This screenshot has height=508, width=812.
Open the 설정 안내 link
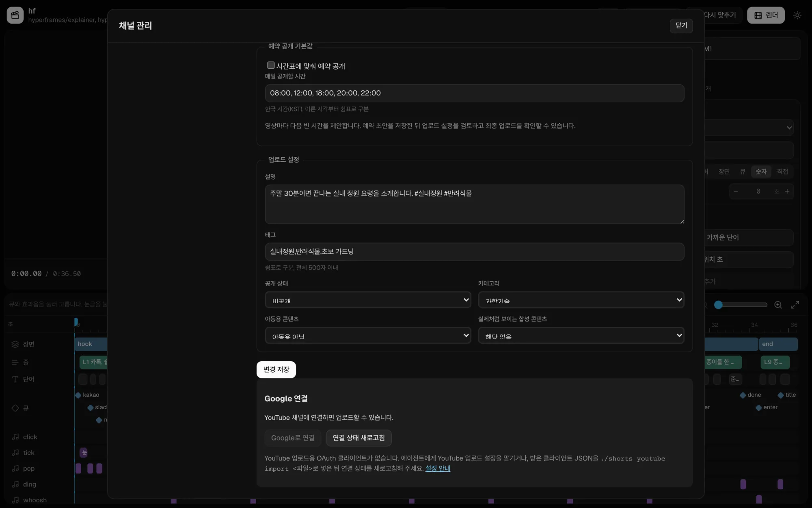click(438, 468)
